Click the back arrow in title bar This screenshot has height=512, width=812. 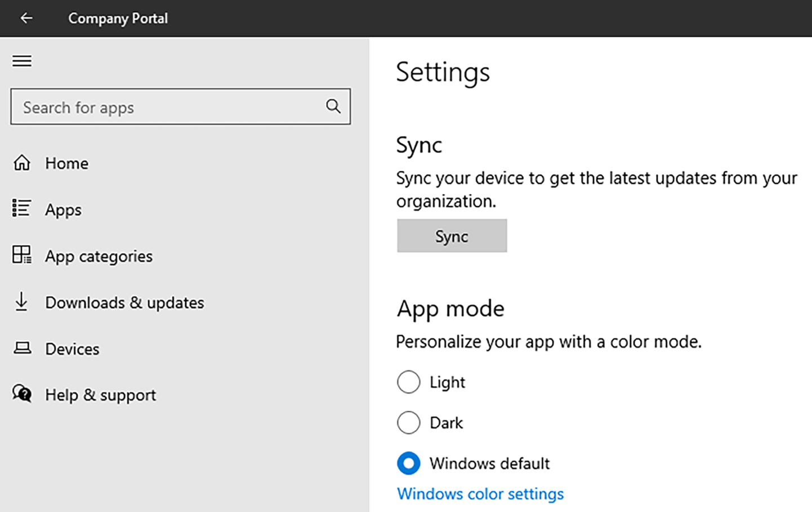26,18
